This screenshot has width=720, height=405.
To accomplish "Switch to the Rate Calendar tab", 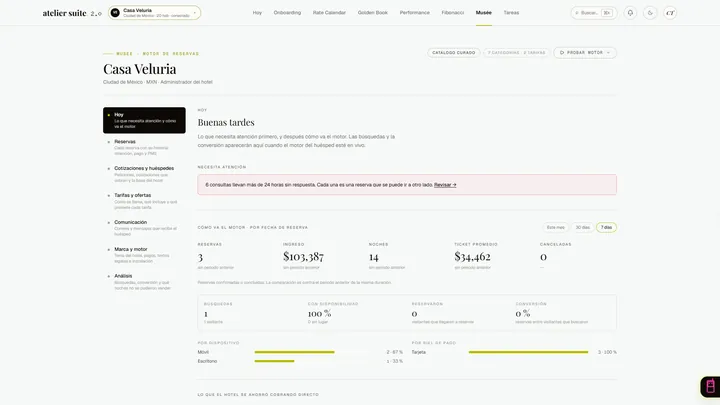I will (x=329, y=13).
